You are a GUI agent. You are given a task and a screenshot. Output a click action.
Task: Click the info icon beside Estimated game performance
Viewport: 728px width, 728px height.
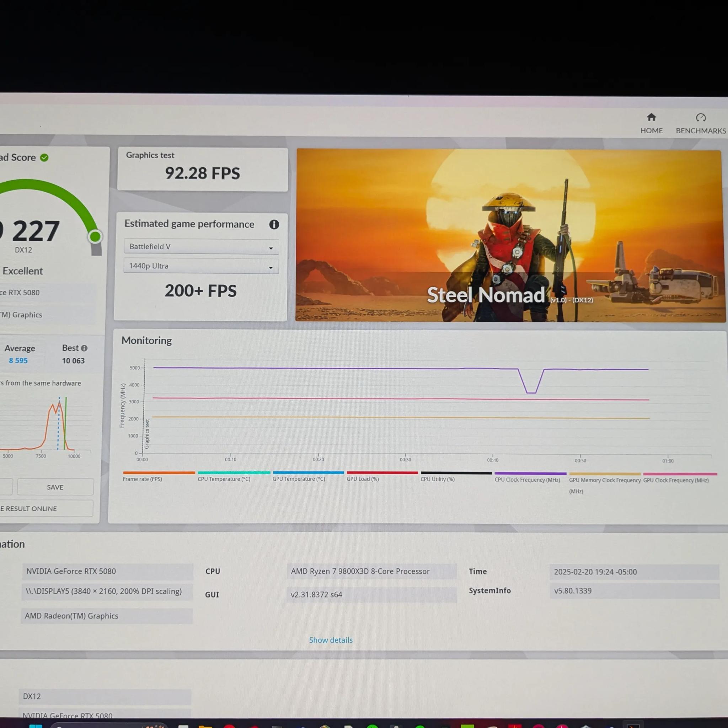tap(274, 225)
